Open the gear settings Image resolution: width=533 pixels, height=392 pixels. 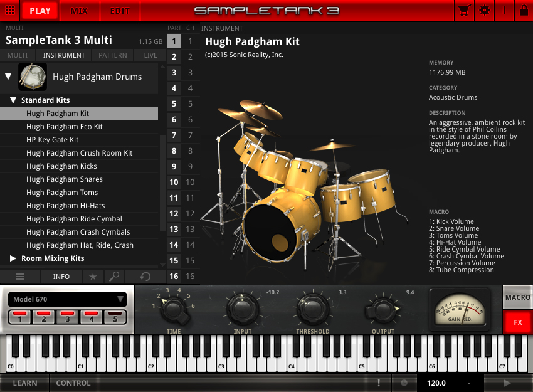click(484, 11)
